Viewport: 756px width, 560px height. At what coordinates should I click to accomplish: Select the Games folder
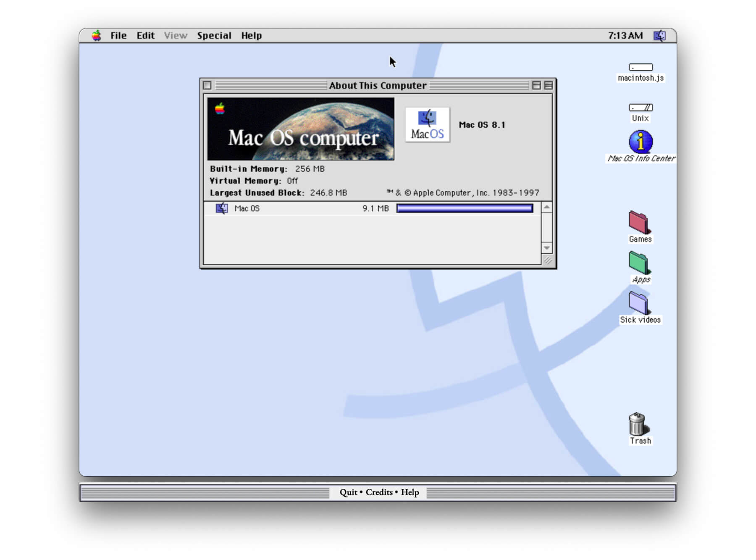pyautogui.click(x=639, y=222)
